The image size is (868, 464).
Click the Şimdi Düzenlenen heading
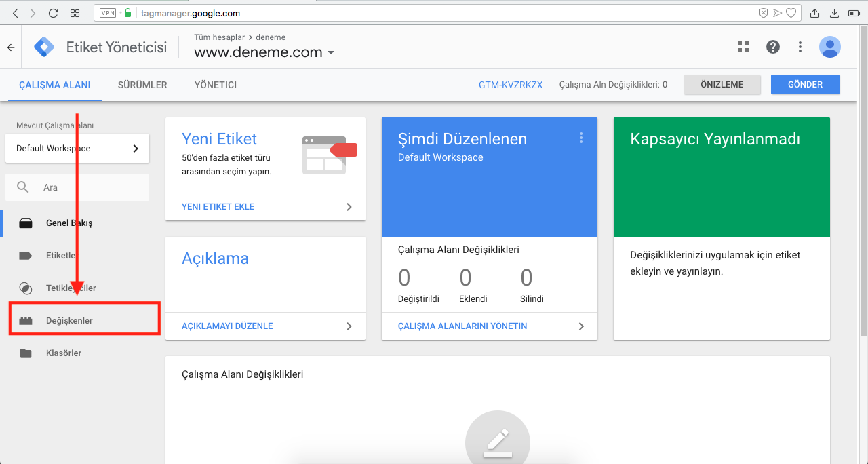462,139
